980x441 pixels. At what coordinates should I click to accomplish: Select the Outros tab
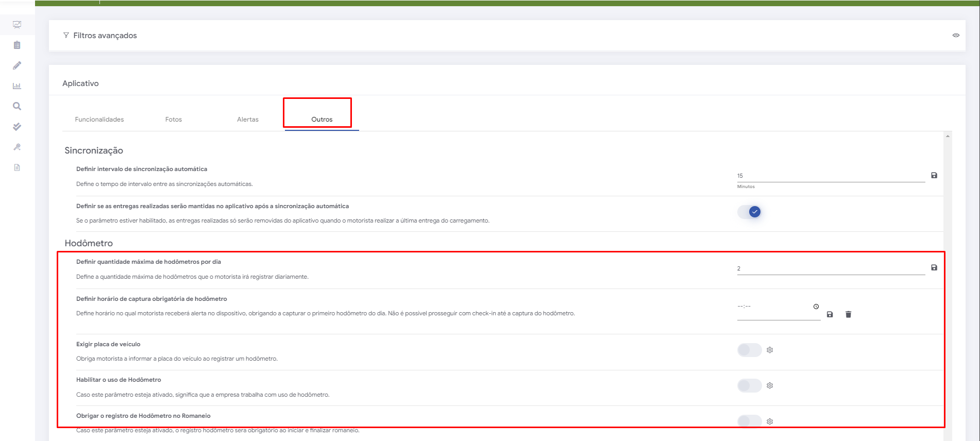322,120
